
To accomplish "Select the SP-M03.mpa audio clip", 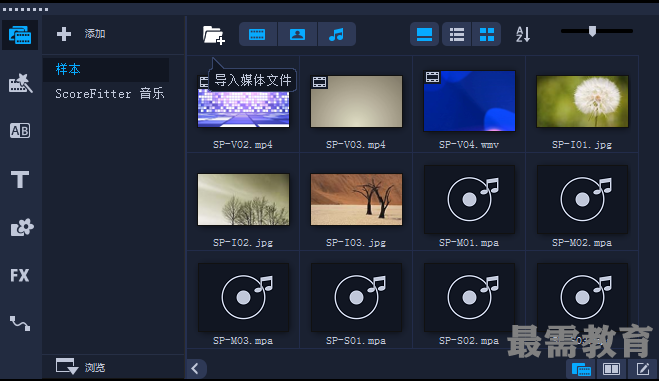I will [x=243, y=297].
